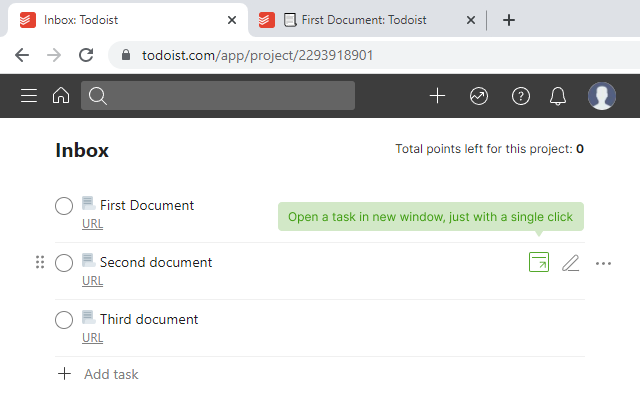The height and width of the screenshot is (400, 640).
Task: Click the document icon beside Third document
Action: coord(89,317)
